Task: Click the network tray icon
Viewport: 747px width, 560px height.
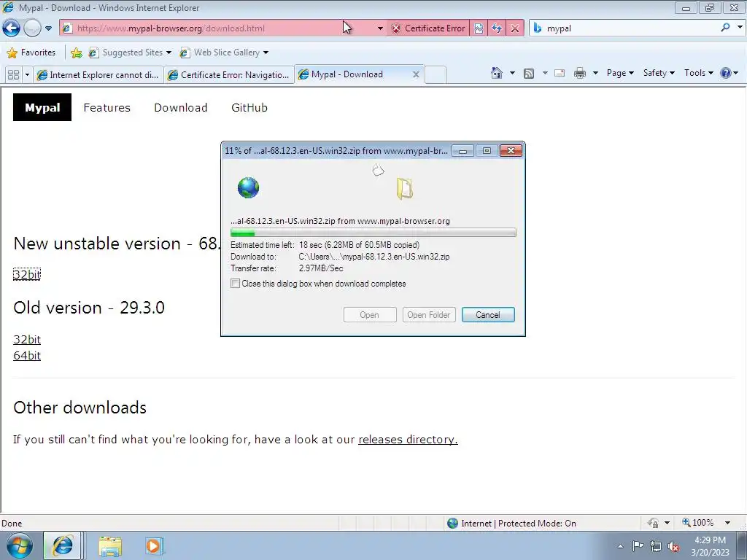Action: [656, 546]
